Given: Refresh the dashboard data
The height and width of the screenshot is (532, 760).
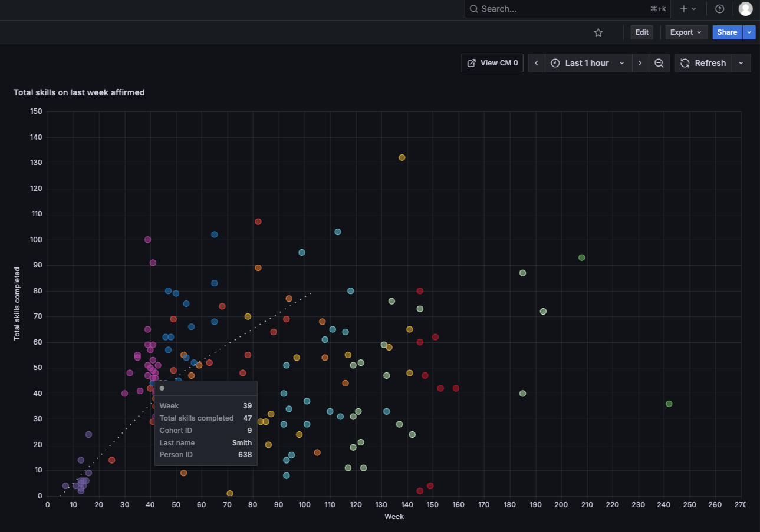Looking at the screenshot, I should [x=703, y=63].
